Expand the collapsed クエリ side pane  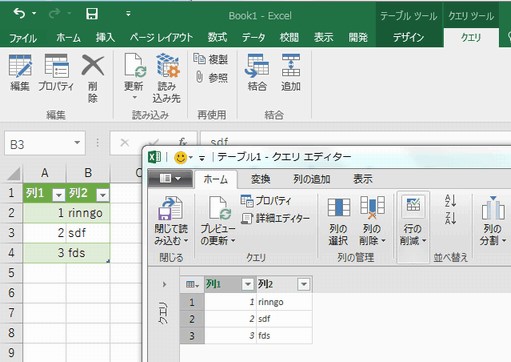(164, 284)
